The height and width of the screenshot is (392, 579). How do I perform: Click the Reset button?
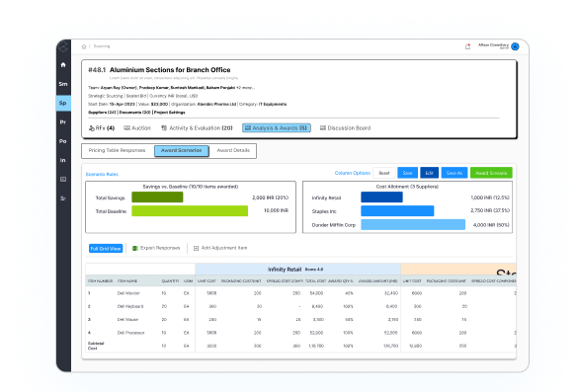point(384,173)
